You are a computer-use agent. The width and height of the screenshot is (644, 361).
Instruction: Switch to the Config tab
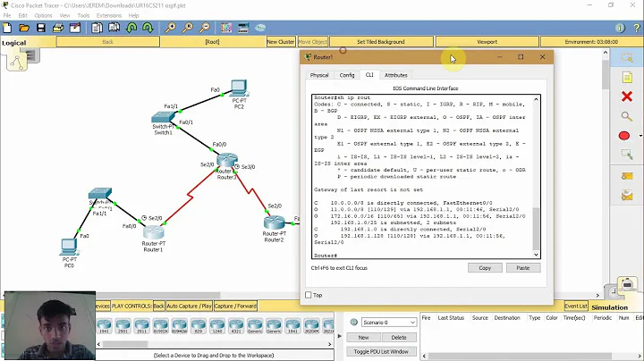[x=347, y=75]
